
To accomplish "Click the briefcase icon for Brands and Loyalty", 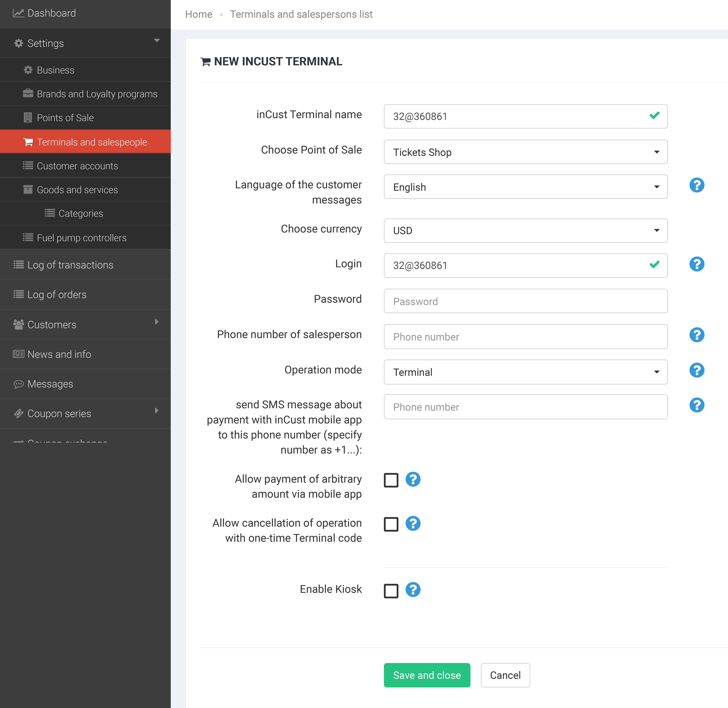I will 28,93.
